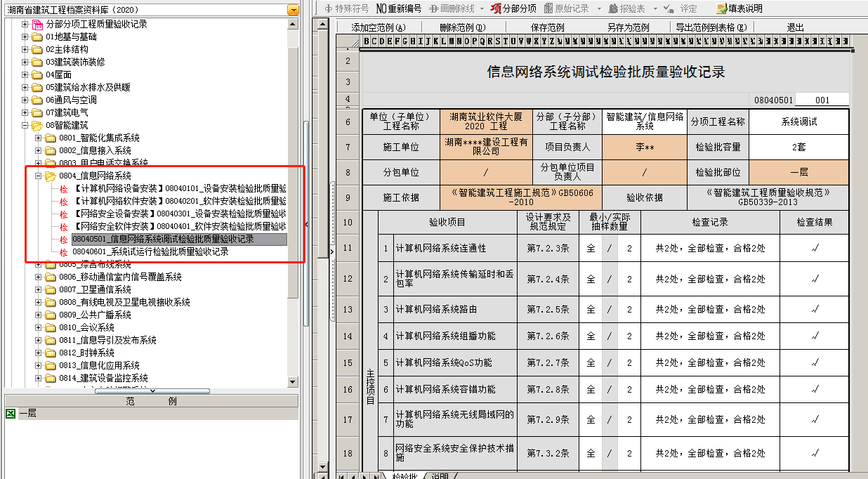Image resolution: width=868 pixels, height=479 pixels.
Task: Click the 检验批部位 value cell 一层
Action: 798,172
